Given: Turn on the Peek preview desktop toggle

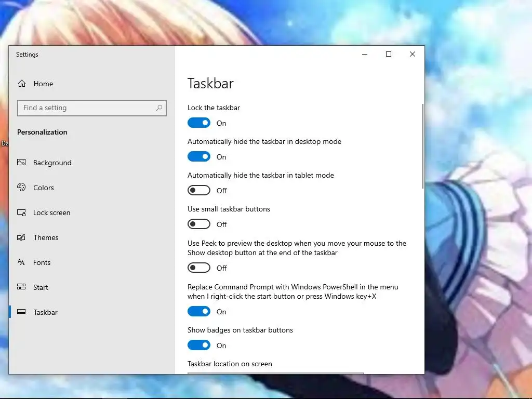Looking at the screenshot, I should pos(199,268).
